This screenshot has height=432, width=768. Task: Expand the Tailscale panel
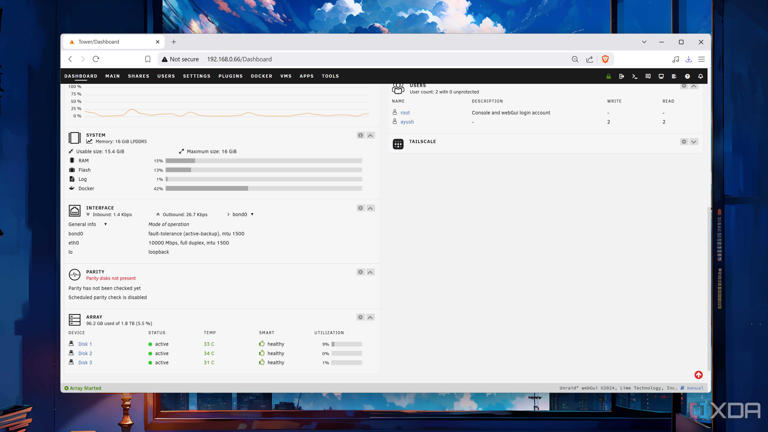tap(694, 142)
